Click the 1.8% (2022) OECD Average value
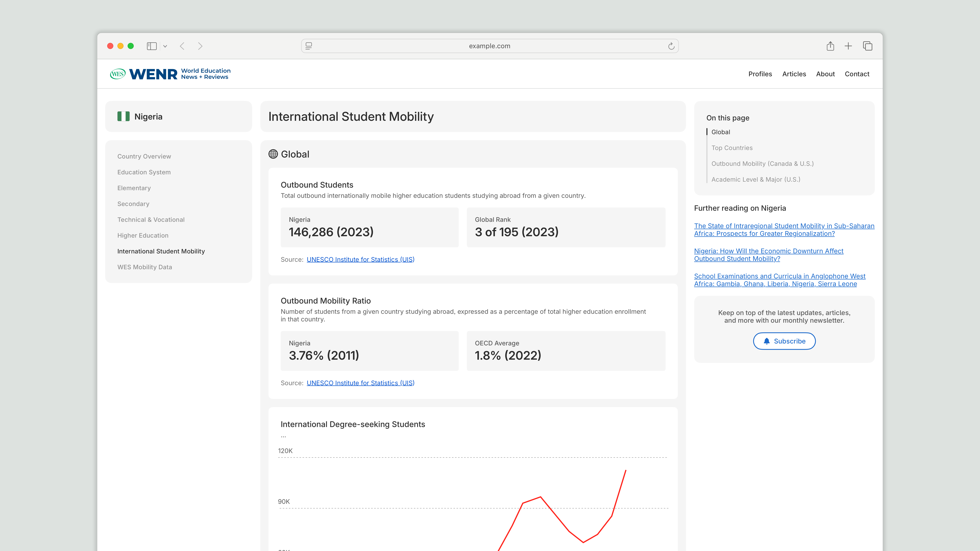Viewport: 980px width, 551px height. (x=508, y=356)
